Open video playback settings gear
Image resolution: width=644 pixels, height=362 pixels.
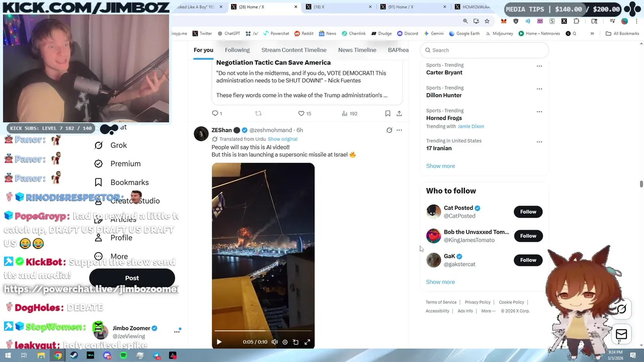[285, 342]
